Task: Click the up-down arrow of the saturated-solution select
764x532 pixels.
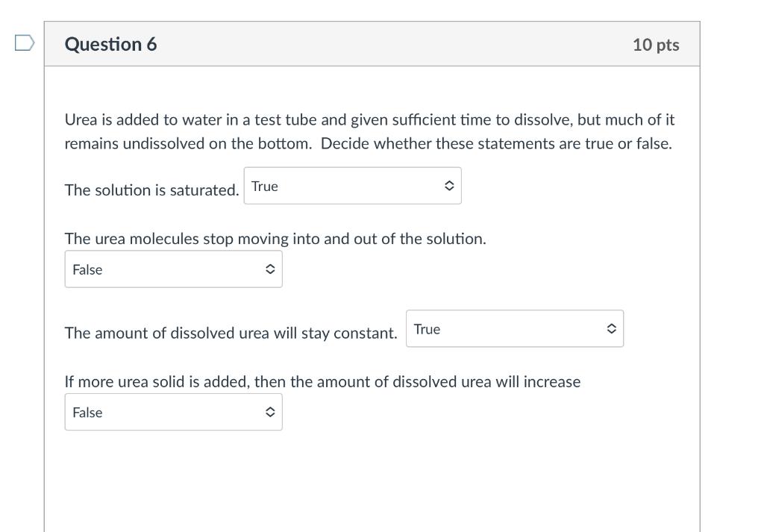Action: [449, 186]
